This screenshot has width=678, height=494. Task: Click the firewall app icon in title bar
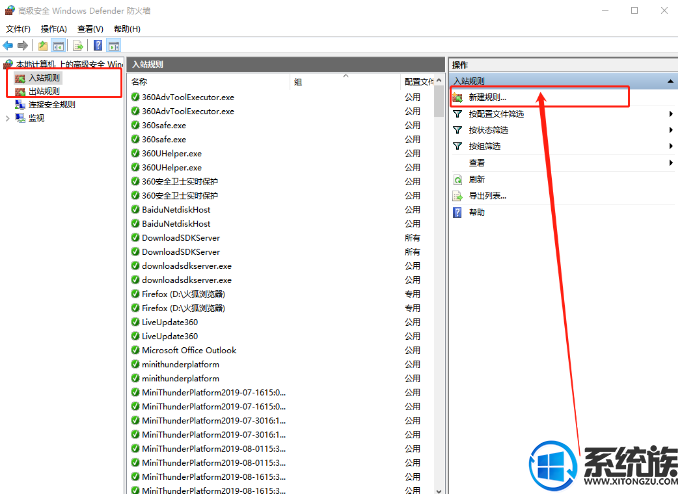click(10, 10)
